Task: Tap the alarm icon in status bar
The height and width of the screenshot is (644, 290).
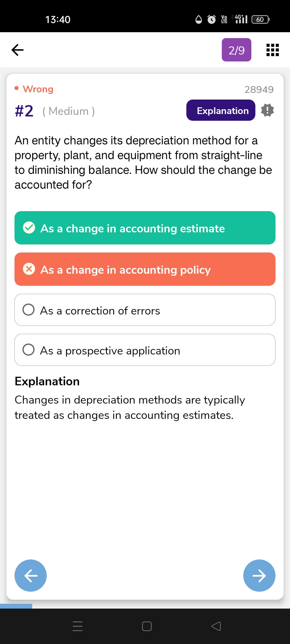Action: tap(212, 19)
